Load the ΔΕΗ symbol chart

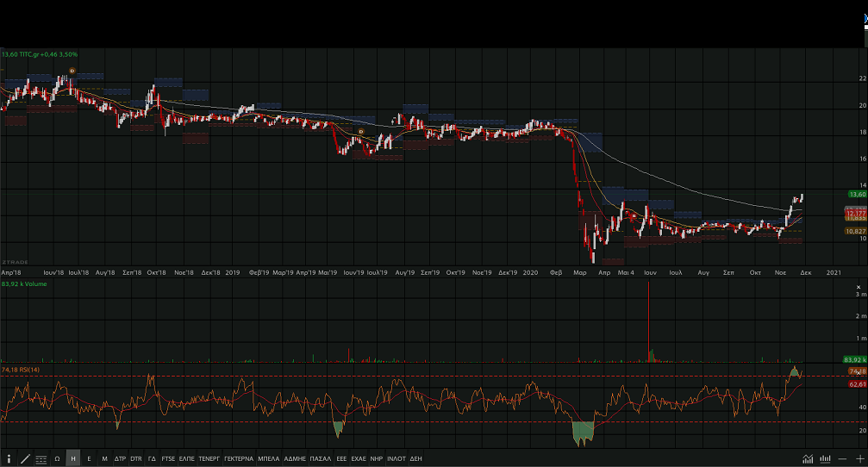click(416, 459)
